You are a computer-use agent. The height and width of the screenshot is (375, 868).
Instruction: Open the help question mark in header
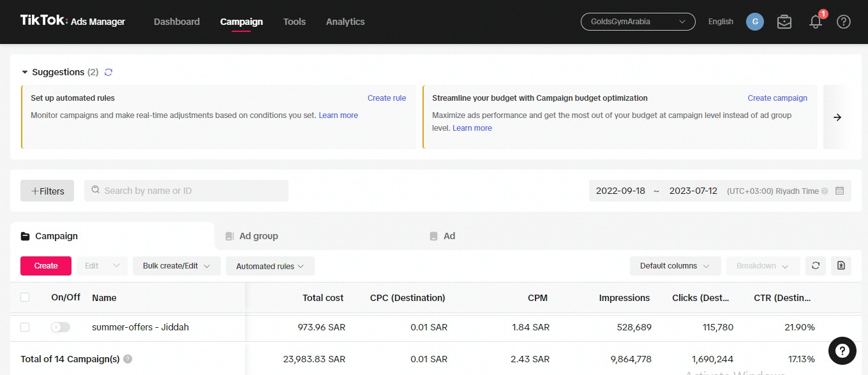tap(844, 22)
